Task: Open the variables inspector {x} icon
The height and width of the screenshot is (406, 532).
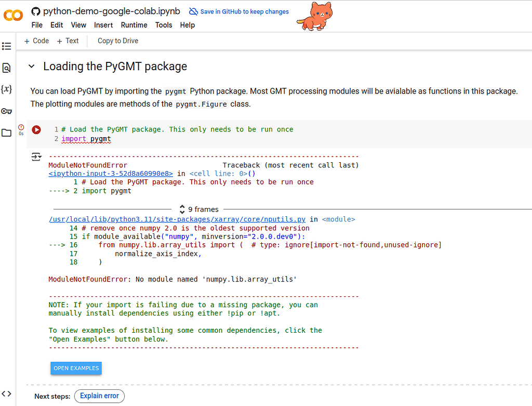Action: point(7,89)
